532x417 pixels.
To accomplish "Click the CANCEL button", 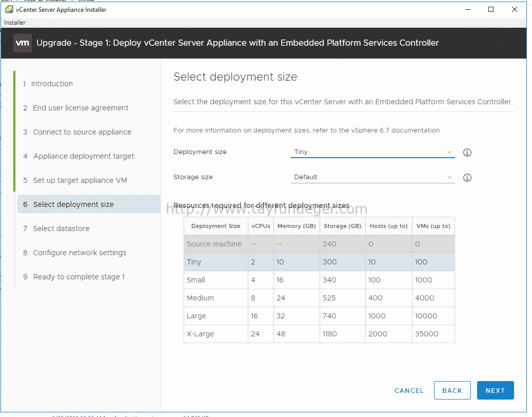I will tap(409, 390).
